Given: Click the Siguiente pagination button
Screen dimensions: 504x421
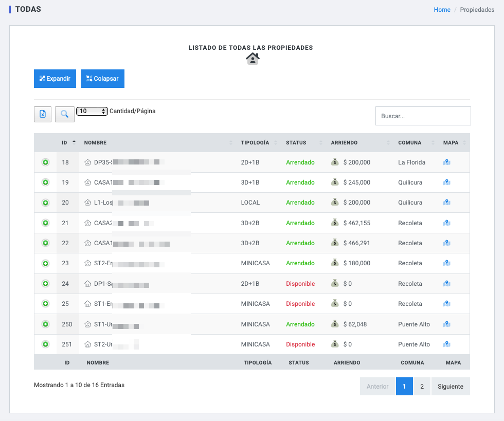Looking at the screenshot, I should 451,386.
